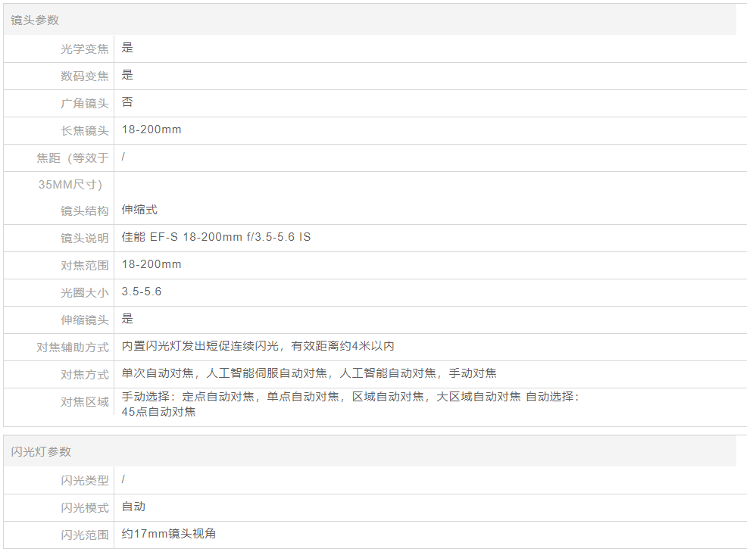Click the 镜头参数 section header
This screenshot has width=756, height=552.
35,20
